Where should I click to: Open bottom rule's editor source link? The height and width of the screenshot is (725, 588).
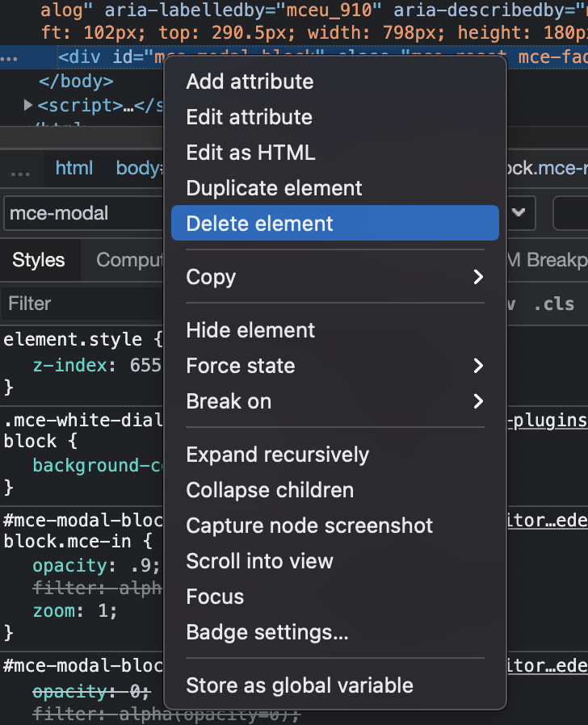coord(548,665)
